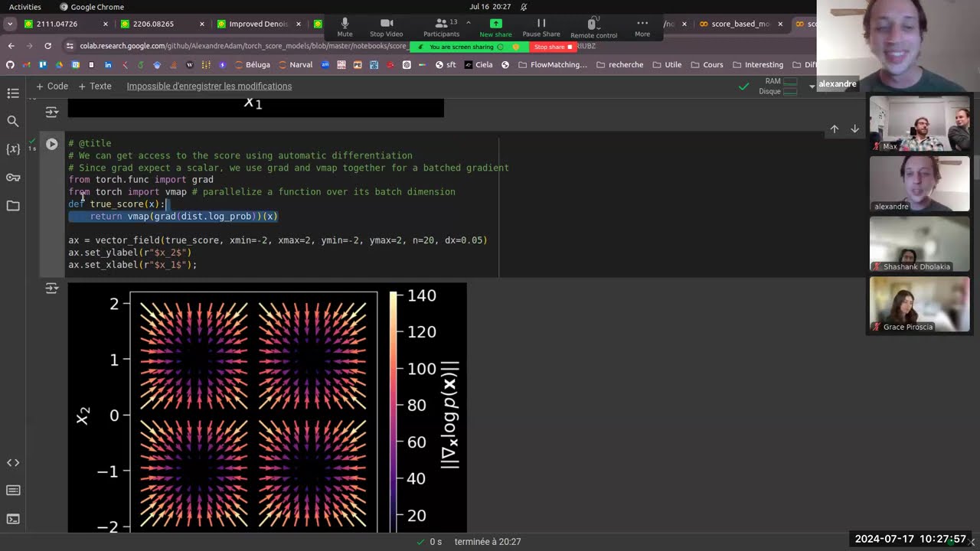Move cell up with the arrow
This screenshot has width=980, height=551.
[x=835, y=129]
